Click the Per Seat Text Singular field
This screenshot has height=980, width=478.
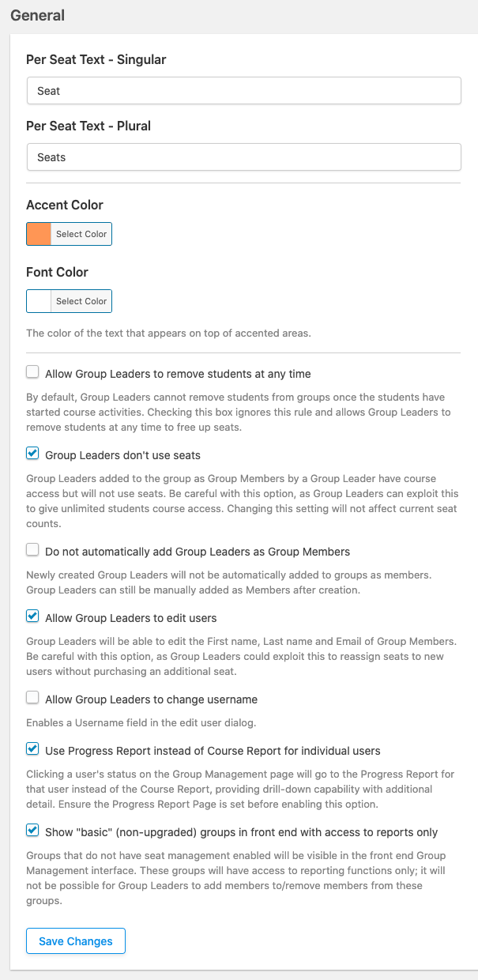tap(243, 91)
